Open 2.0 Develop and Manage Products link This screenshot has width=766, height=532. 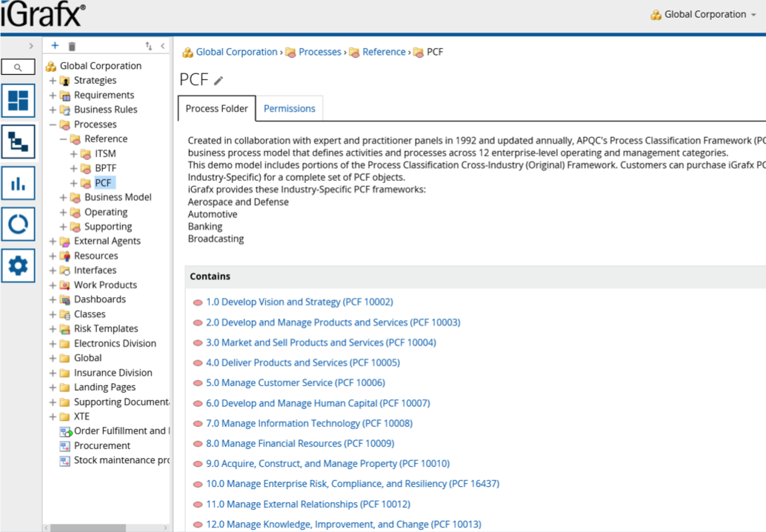pyautogui.click(x=333, y=322)
